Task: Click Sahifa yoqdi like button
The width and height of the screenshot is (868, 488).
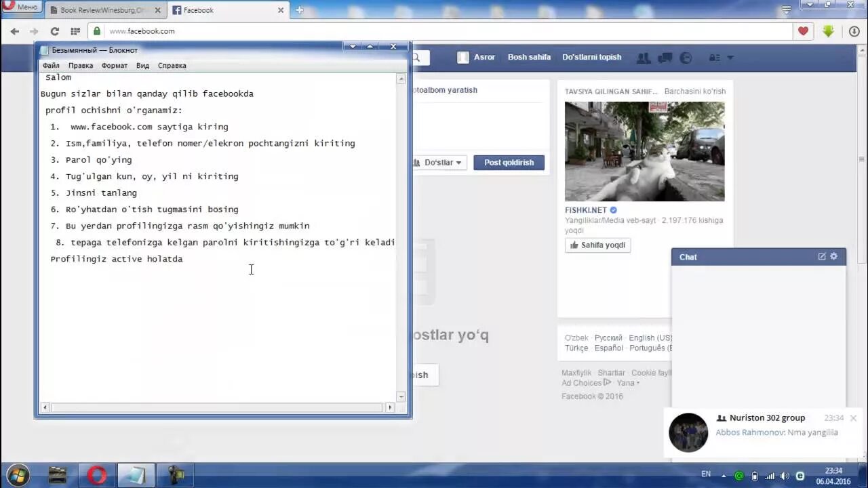Action: click(x=597, y=245)
